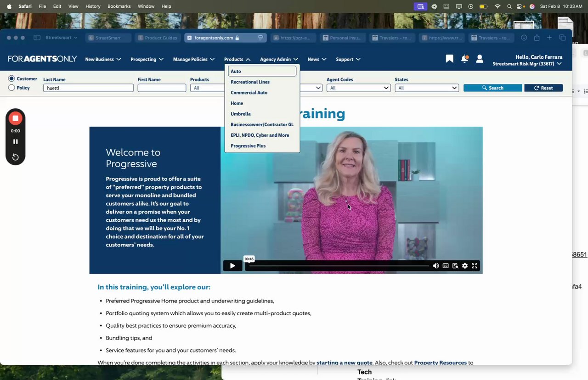This screenshot has width=588, height=380.
Task: Open the Apple menu
Action: click(x=9, y=6)
